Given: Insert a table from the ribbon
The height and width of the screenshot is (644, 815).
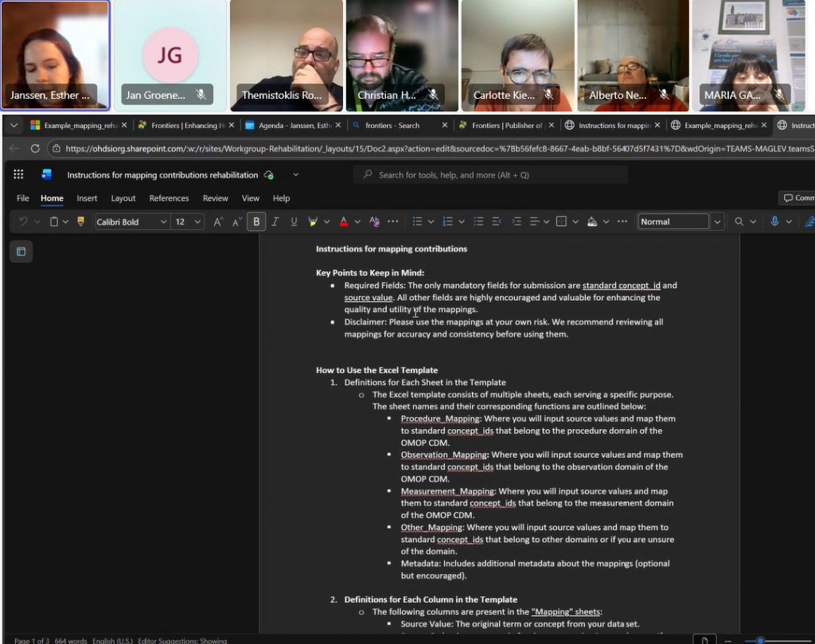Looking at the screenshot, I should pos(561,221).
